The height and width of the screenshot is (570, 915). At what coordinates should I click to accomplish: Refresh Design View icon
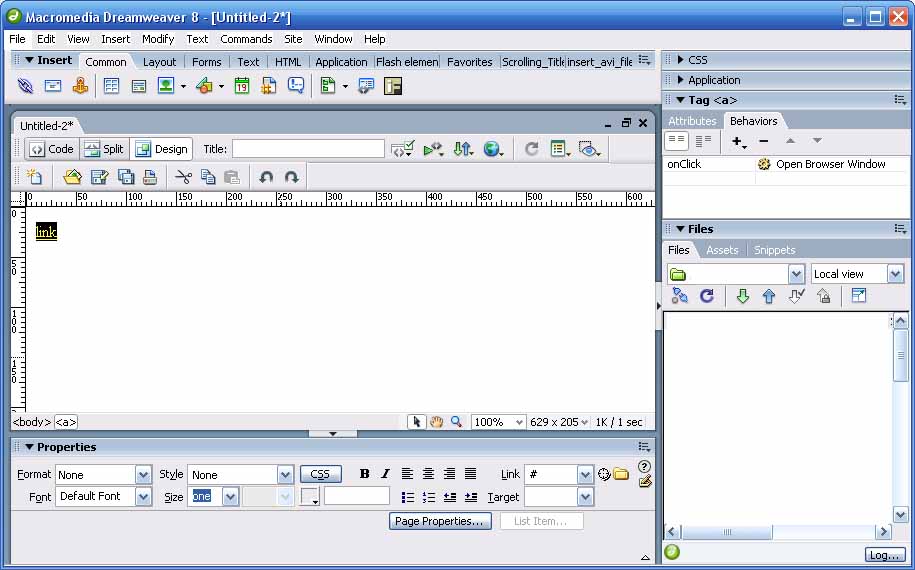tap(531, 149)
